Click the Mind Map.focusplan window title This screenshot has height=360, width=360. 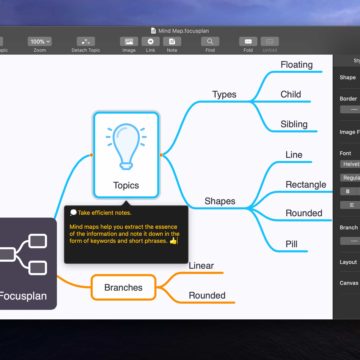[x=184, y=31]
